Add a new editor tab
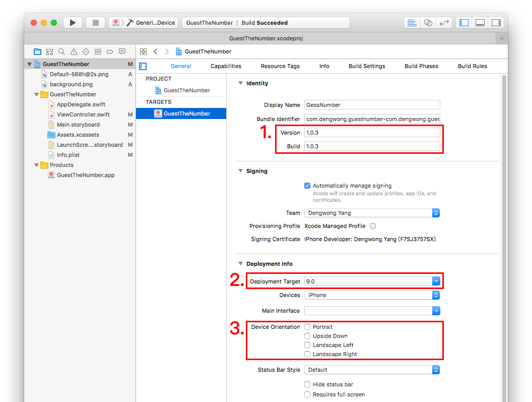Image resolution: width=532 pixels, height=402 pixels. [x=502, y=38]
